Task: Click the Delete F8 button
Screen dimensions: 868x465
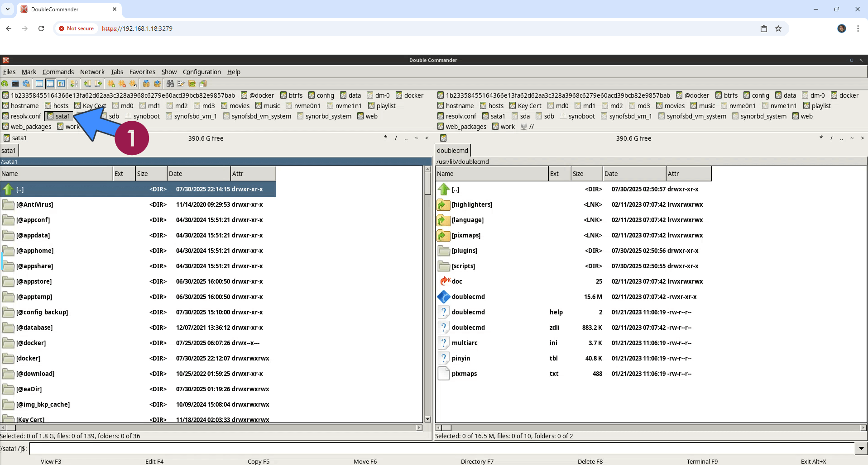Action: point(590,461)
